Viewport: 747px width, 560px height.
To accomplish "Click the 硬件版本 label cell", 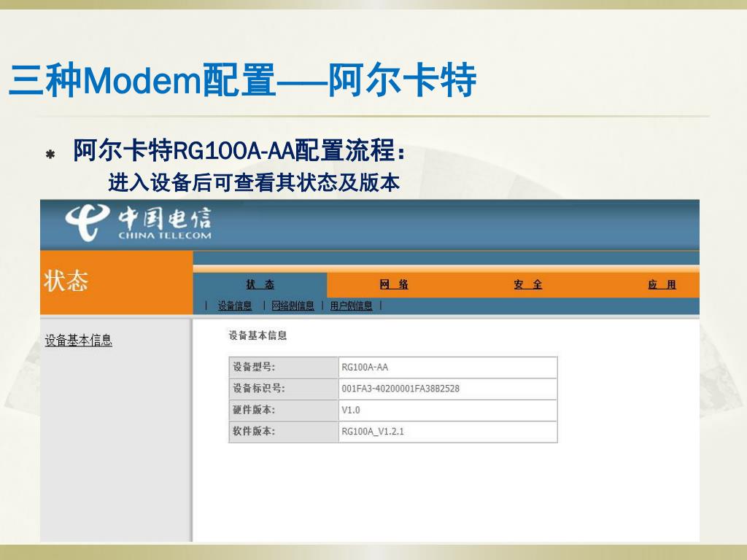I will coord(284,410).
